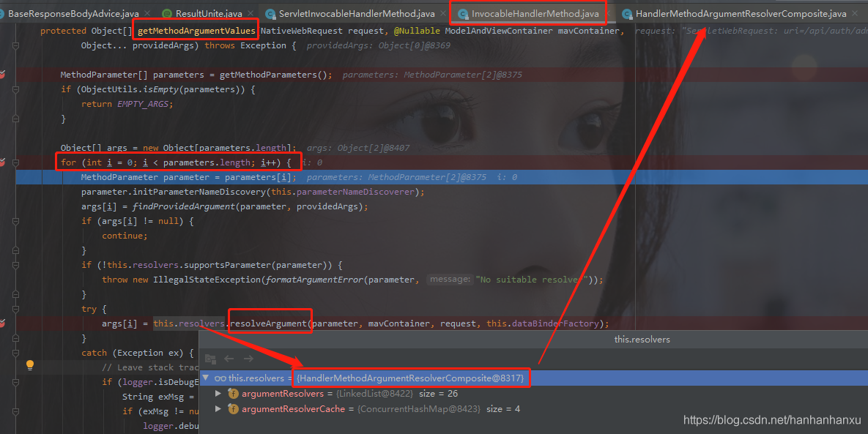Open the HandlerMethodArgumentResolverComposite.java tab
Viewport: 868px width, 434px height.
click(x=741, y=14)
